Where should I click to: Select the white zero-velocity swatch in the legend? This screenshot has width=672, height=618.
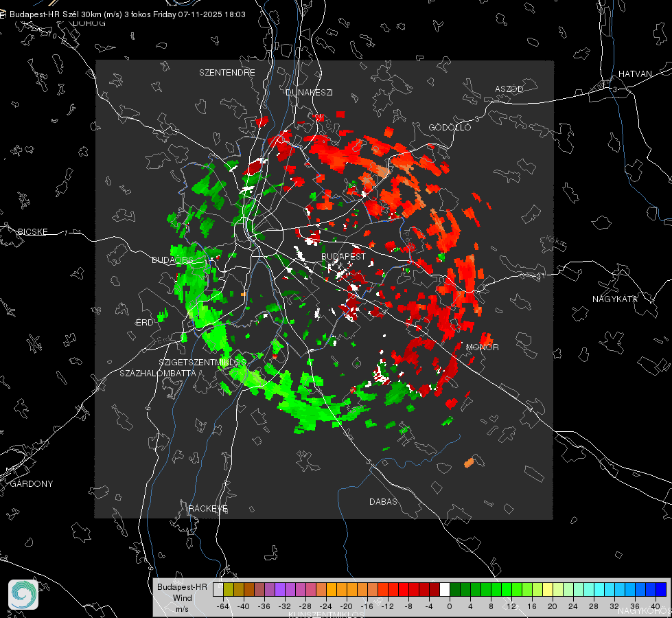(445, 590)
